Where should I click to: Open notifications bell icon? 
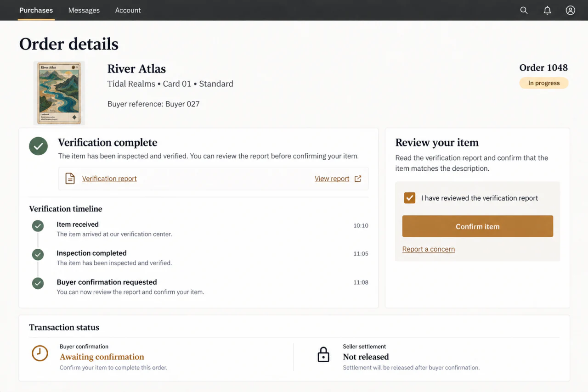coord(547,10)
